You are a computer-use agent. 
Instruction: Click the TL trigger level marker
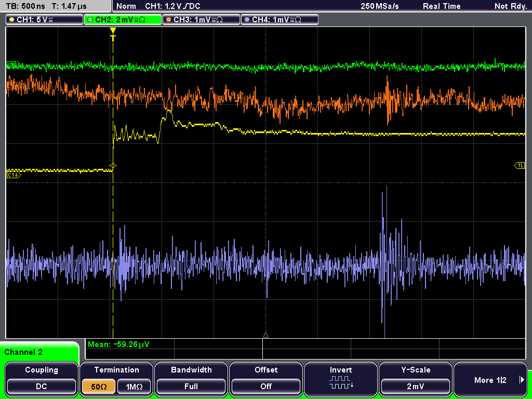[x=520, y=166]
